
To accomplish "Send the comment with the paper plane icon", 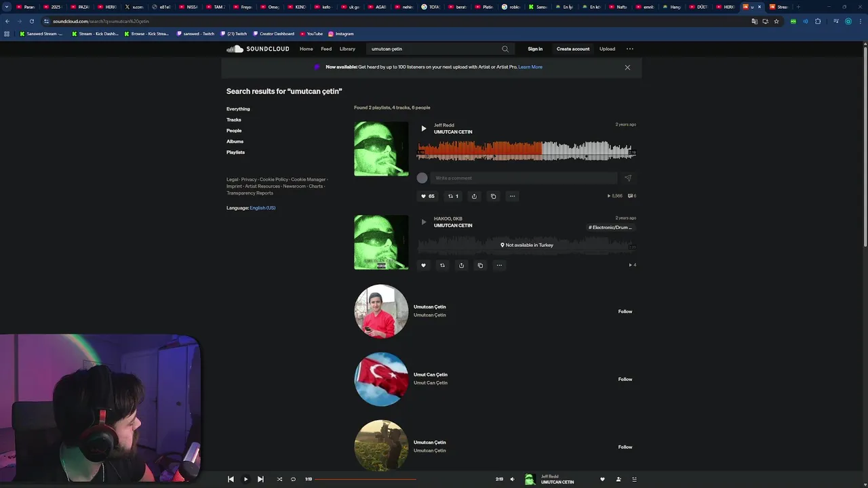I will point(628,178).
